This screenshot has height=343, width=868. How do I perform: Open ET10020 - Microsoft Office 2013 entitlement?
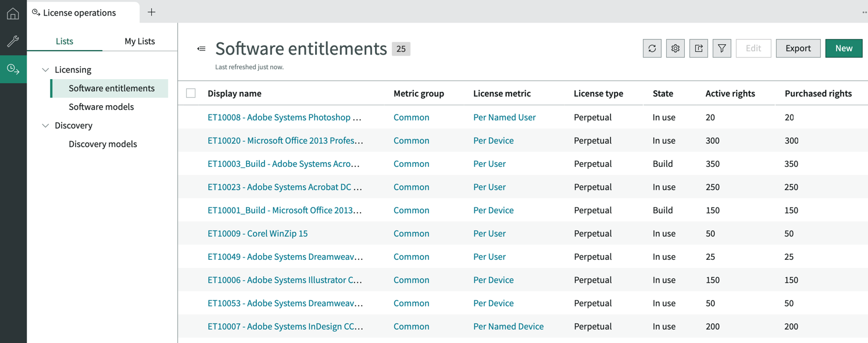pos(285,141)
